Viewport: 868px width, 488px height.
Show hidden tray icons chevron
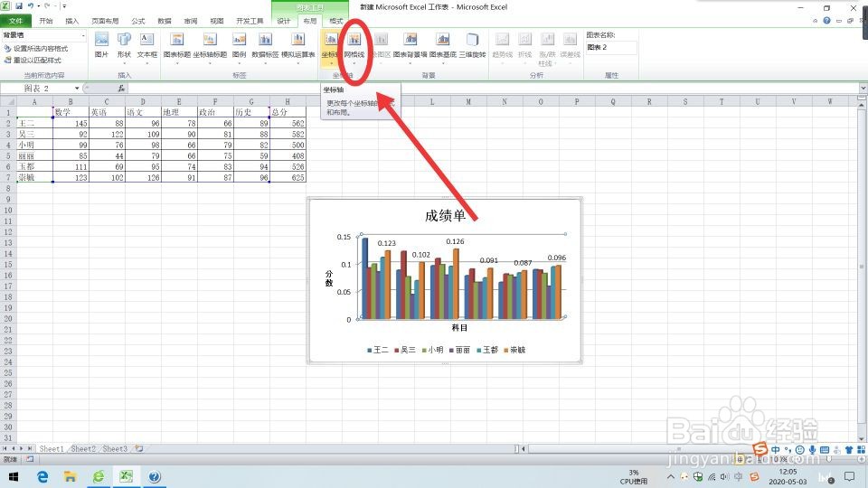[x=670, y=476]
